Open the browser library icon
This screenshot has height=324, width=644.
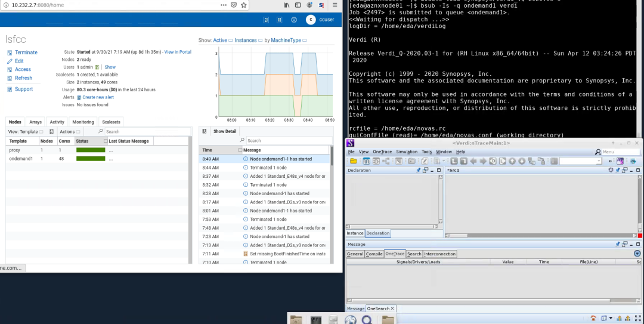pyautogui.click(x=286, y=5)
